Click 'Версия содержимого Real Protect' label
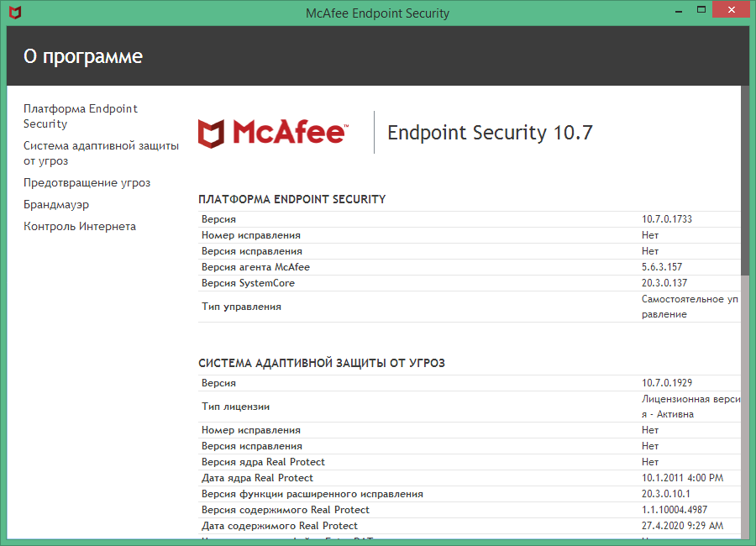 [285, 510]
